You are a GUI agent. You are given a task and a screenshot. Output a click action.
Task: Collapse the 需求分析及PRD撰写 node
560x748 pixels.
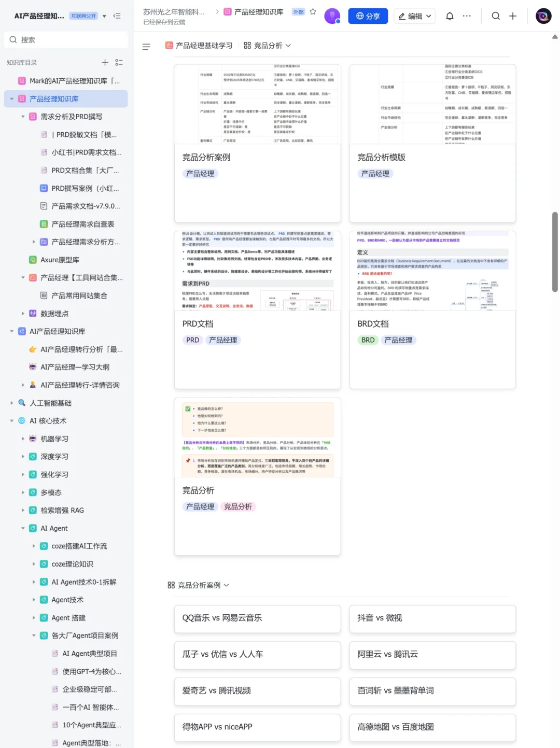(x=23, y=117)
